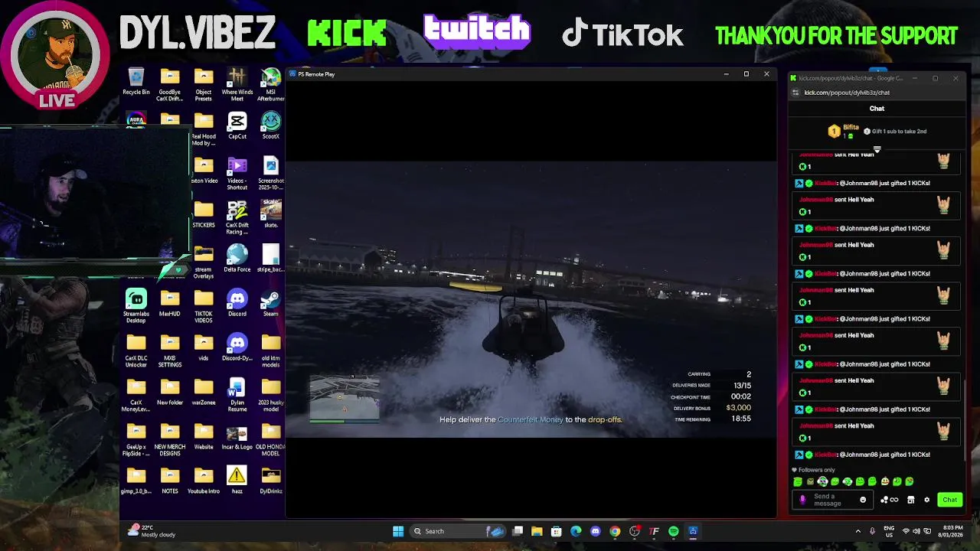This screenshot has width=980, height=551.
Task: Open the NOTES folder
Action: (170, 481)
